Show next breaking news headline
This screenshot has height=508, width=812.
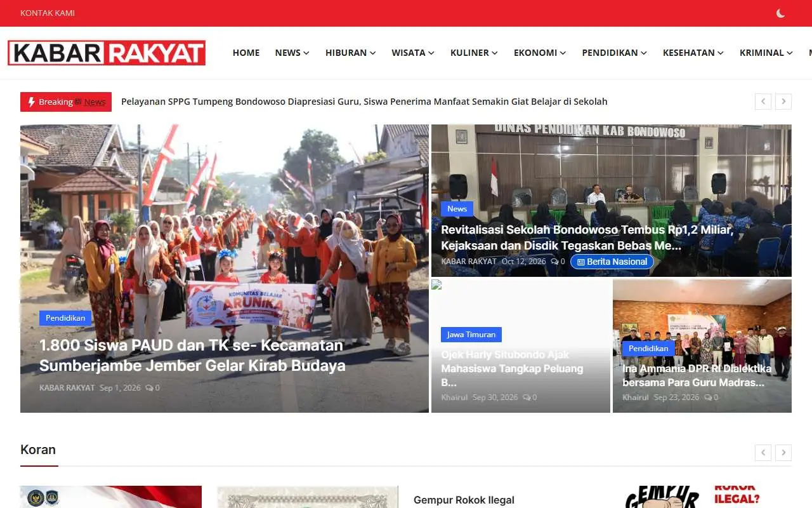783,102
